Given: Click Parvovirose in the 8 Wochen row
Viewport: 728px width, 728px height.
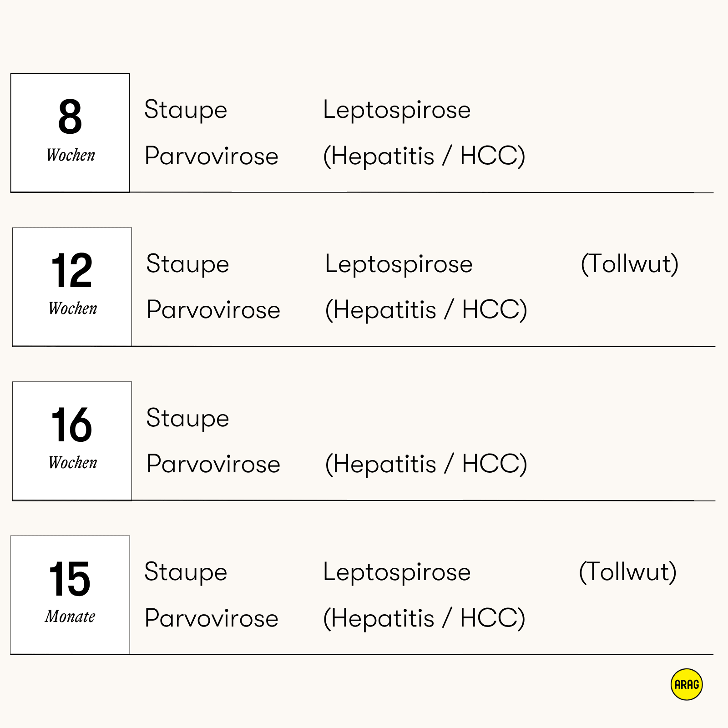Looking at the screenshot, I should [x=212, y=156].
